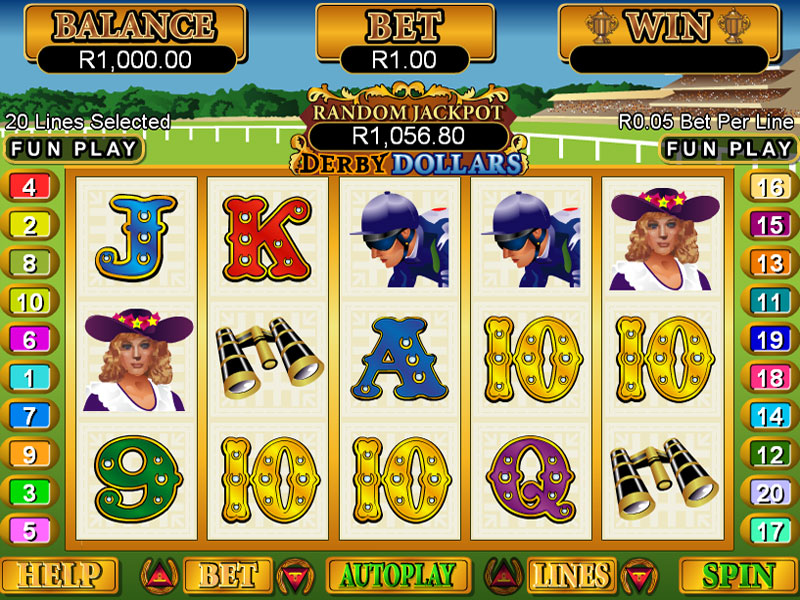800x600 pixels.
Task: Choose payline 19 blue marker
Action: click(770, 339)
